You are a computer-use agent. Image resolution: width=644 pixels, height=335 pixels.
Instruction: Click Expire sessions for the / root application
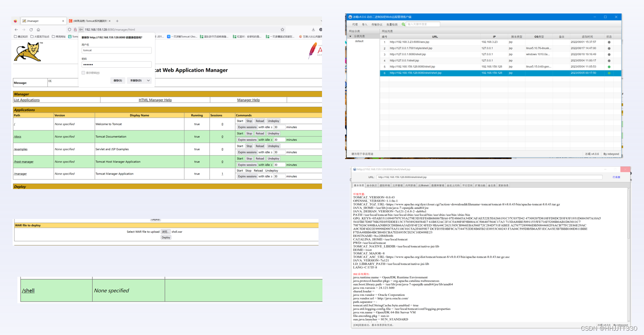click(247, 127)
